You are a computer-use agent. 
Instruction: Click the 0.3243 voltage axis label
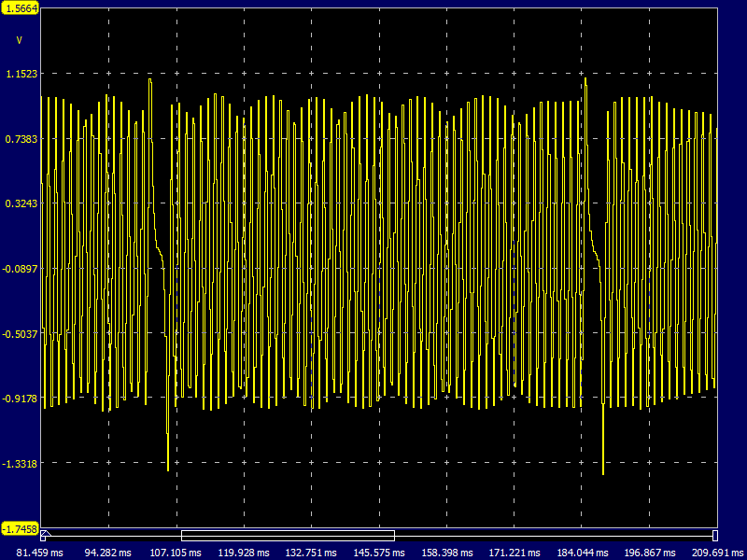[x=20, y=203]
